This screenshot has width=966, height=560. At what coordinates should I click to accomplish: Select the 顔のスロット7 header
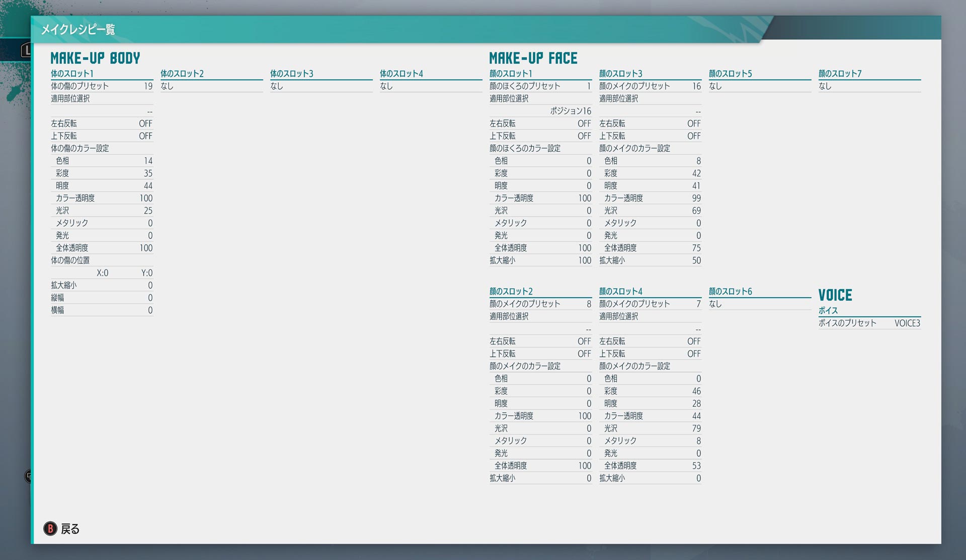(x=840, y=74)
